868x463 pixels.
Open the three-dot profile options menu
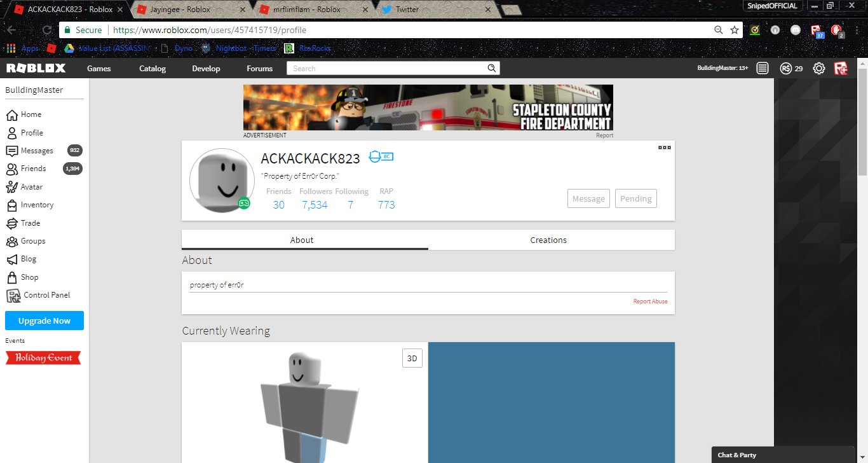[x=665, y=148]
